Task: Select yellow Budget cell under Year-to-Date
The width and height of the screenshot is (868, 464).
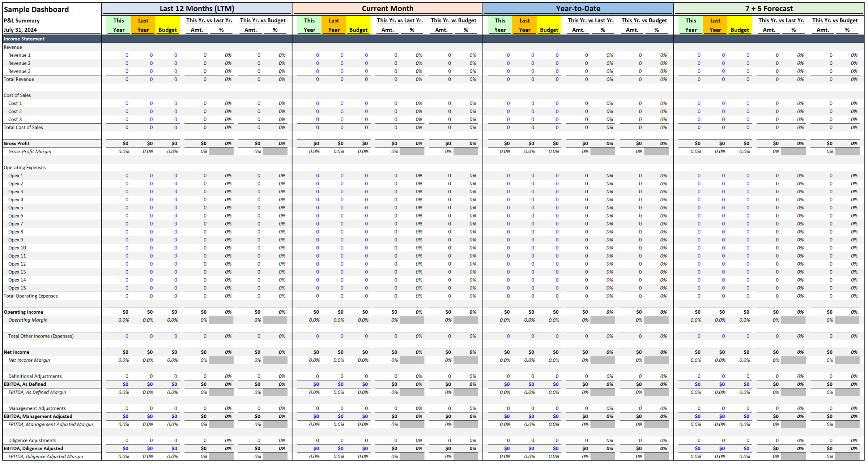Action: pyautogui.click(x=549, y=30)
